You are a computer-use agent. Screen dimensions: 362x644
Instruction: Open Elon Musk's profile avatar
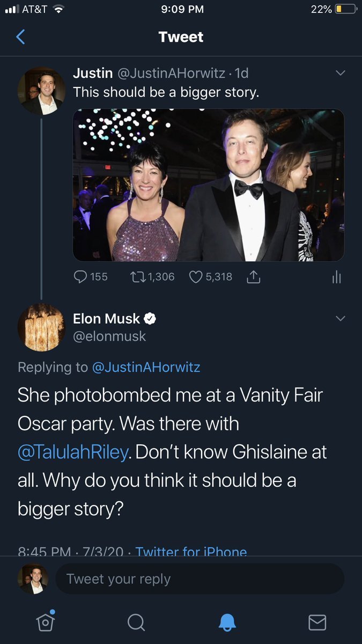coord(42,327)
